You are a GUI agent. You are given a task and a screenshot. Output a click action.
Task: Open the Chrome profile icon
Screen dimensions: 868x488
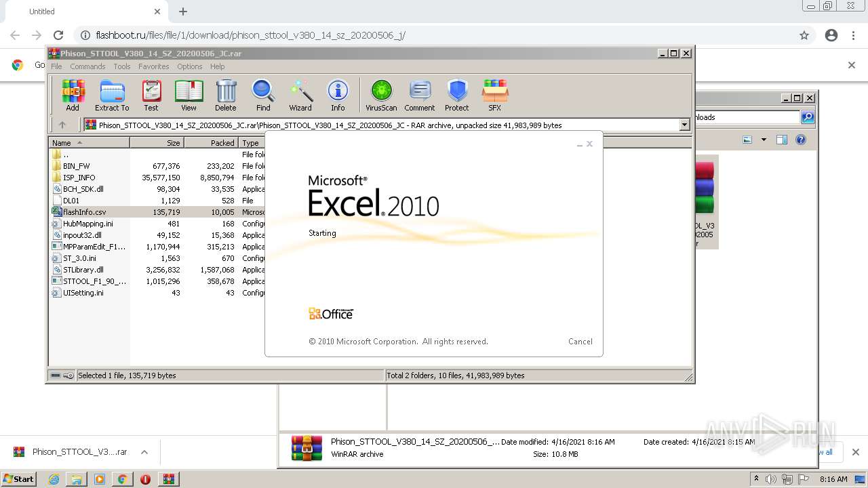(831, 35)
